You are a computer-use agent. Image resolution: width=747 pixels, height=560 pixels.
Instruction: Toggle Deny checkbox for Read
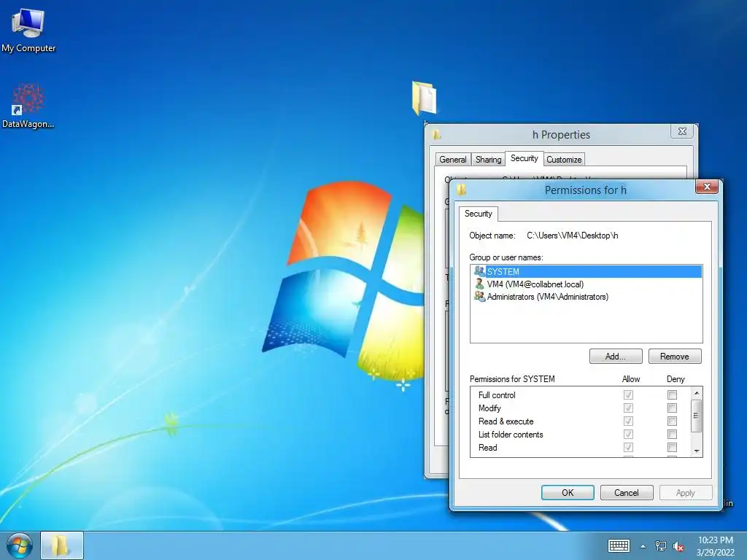[672, 447]
